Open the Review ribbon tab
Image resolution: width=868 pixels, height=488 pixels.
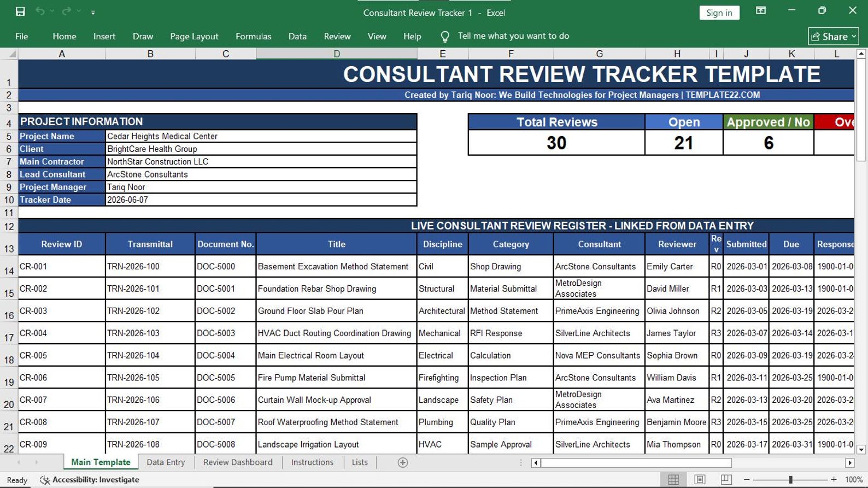tap(337, 36)
